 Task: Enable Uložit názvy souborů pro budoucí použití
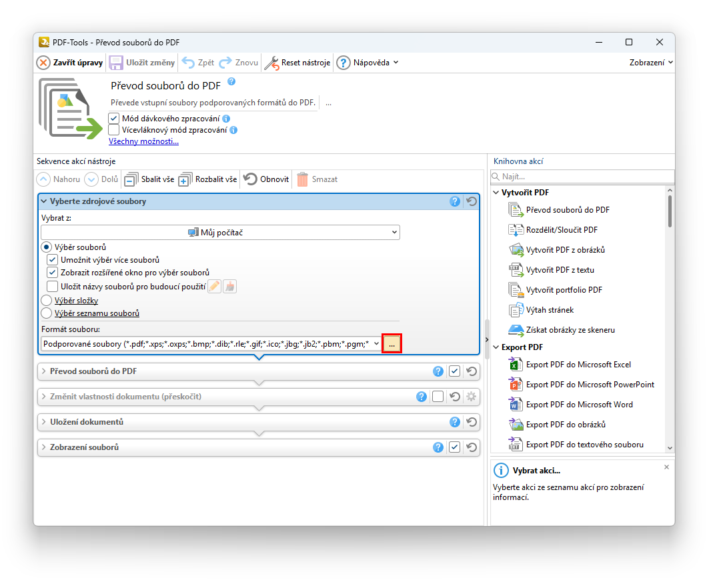tap(53, 287)
